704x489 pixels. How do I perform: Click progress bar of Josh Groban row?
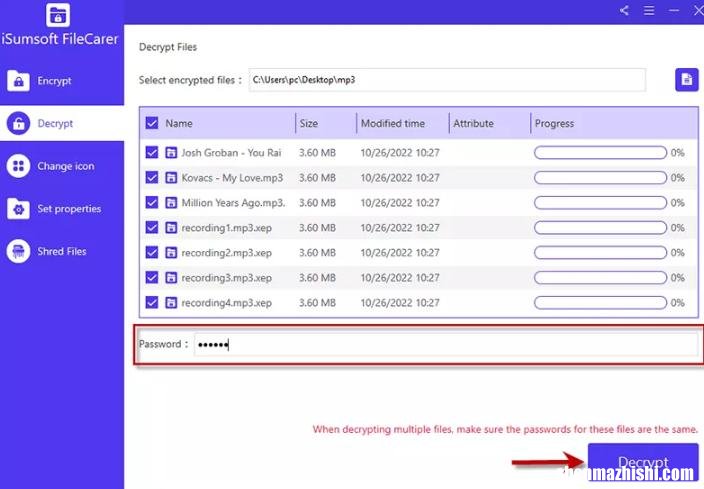(600, 153)
